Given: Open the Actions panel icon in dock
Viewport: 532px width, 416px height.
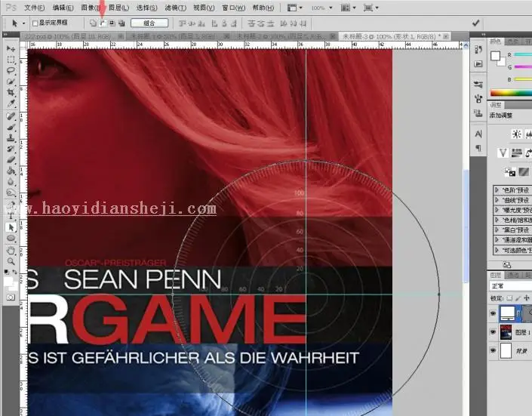Looking at the screenshot, I should 478,64.
